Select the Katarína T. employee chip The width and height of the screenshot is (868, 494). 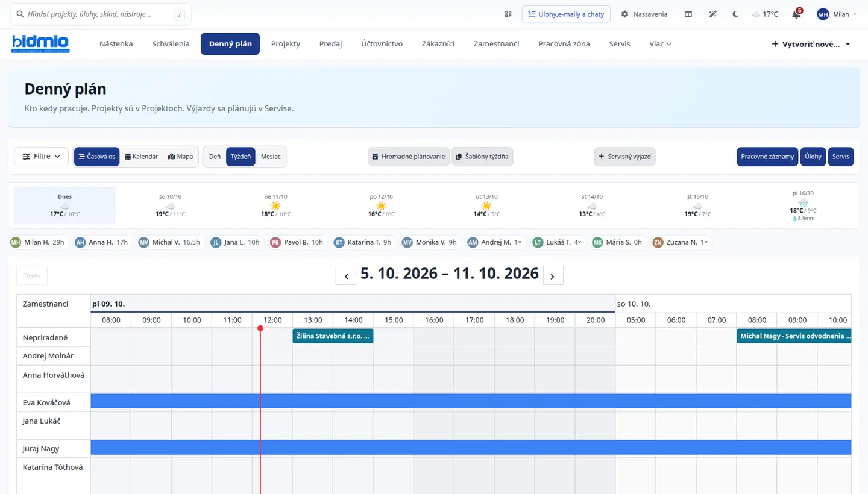coord(363,242)
